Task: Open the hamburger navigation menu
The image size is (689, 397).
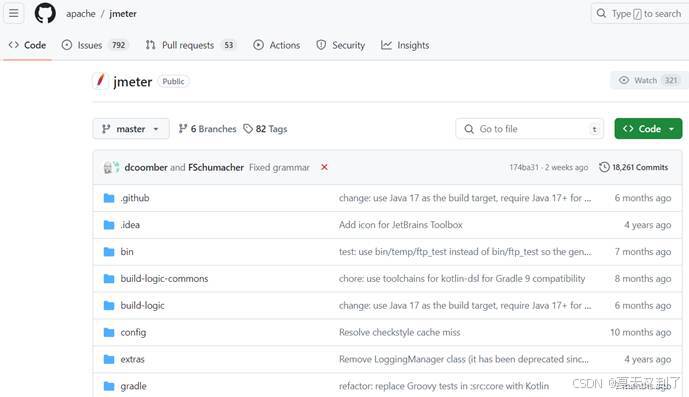Action: click(14, 13)
